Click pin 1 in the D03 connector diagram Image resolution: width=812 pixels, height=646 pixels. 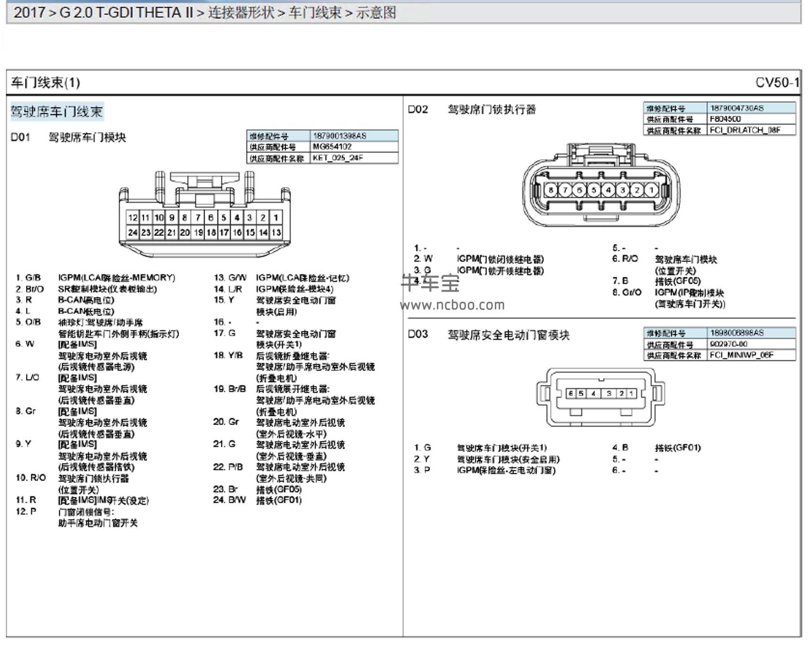630,393
